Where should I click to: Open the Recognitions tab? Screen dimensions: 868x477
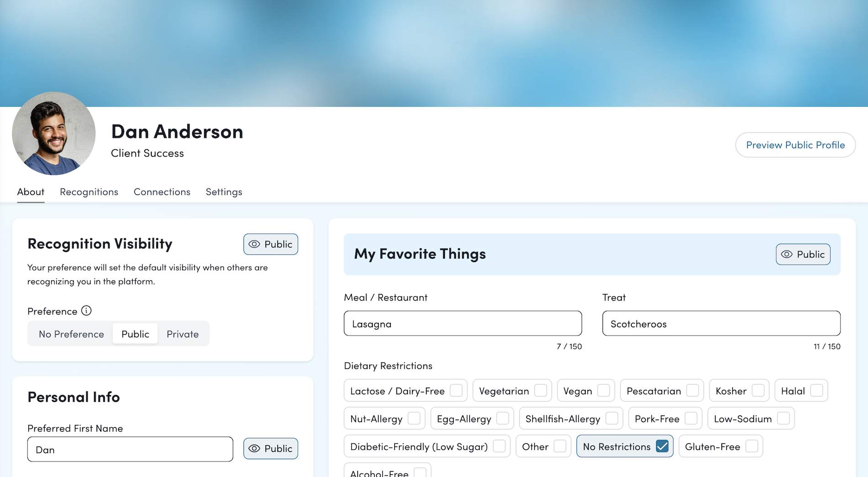coord(89,192)
